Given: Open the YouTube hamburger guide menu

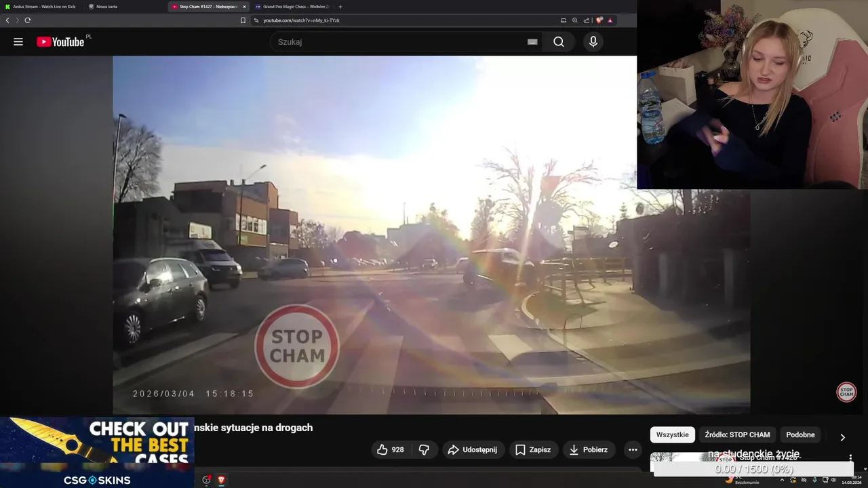Looking at the screenshot, I should pyautogui.click(x=18, y=42).
